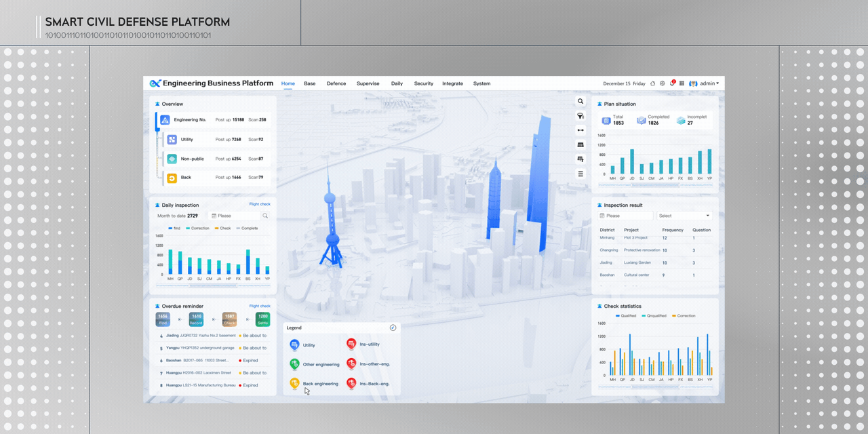Image resolution: width=868 pixels, height=434 pixels.
Task: Open the Base menu
Action: pos(309,83)
